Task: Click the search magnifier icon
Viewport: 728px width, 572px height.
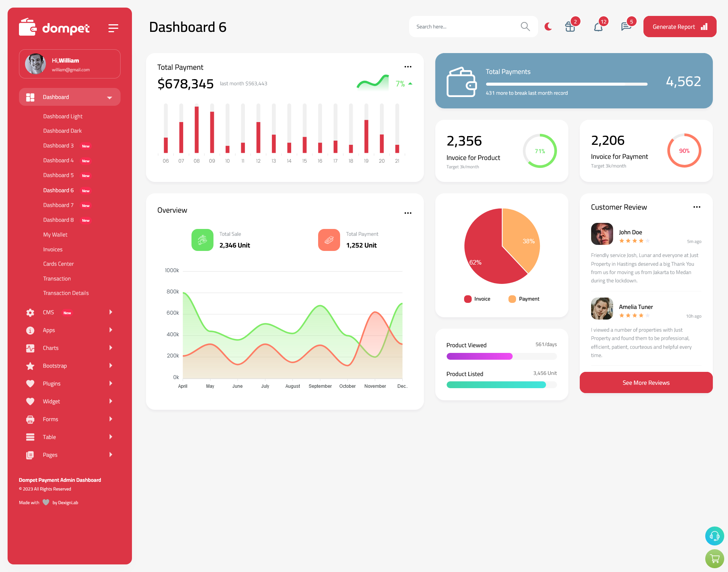Action: coord(524,26)
